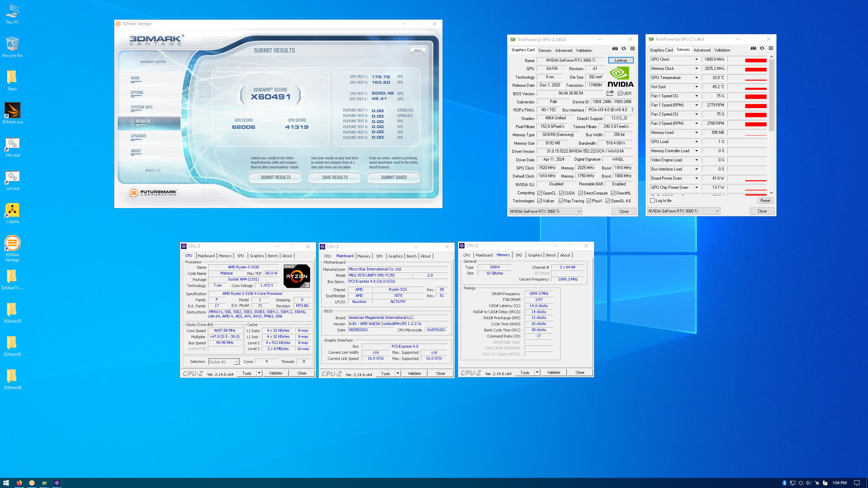
Task: Toggle the PhysX checkbox
Action: 589,201
